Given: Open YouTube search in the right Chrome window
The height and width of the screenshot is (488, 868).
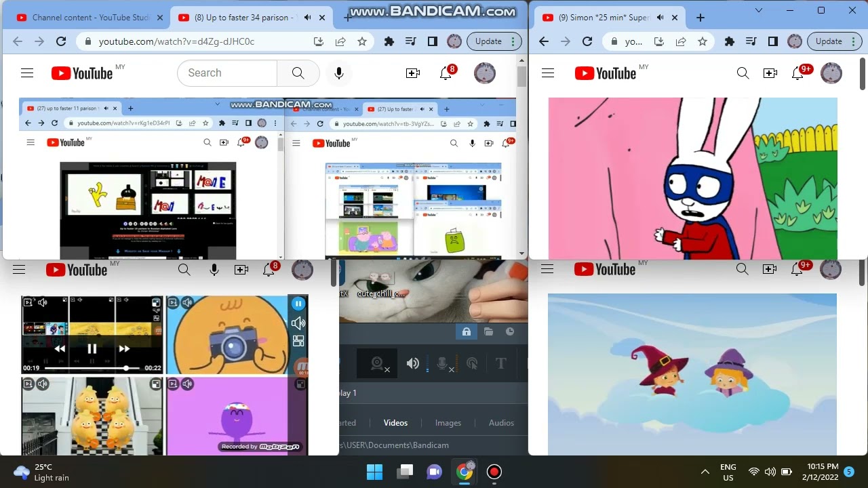Looking at the screenshot, I should (x=743, y=73).
